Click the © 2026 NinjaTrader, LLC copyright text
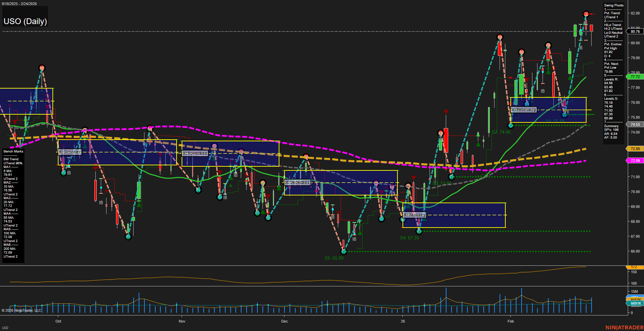 point(21,310)
